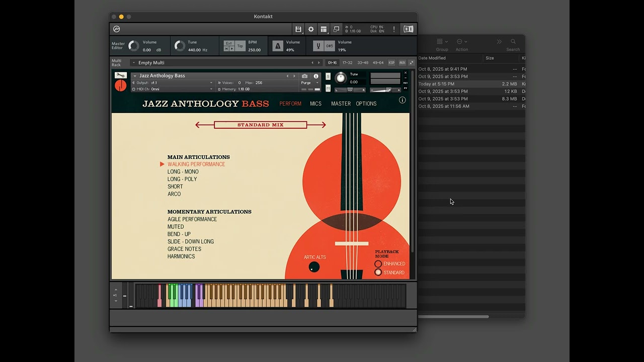Open Empty Multi dropdown

[x=133, y=63]
